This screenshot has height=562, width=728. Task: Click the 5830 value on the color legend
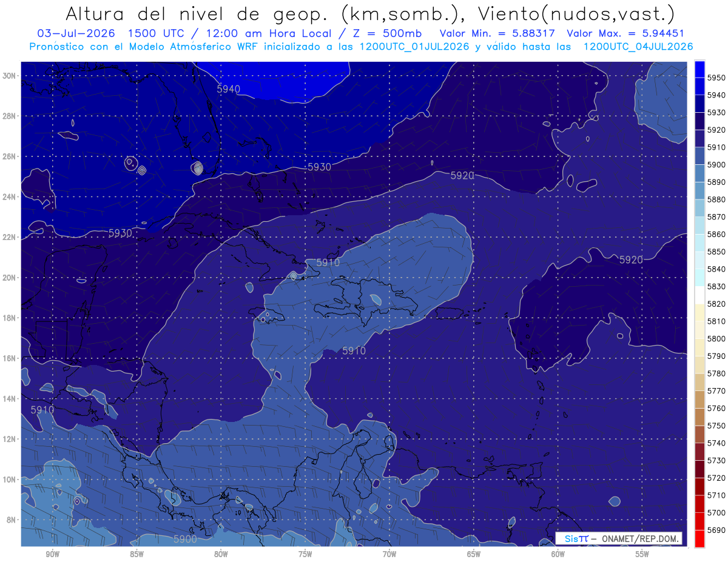[716, 286]
